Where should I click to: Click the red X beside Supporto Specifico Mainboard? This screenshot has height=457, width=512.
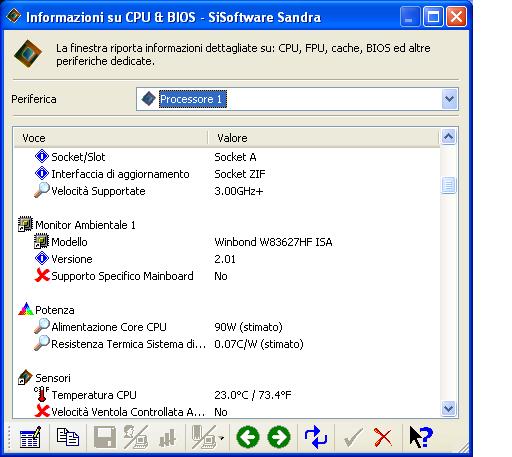[42, 275]
